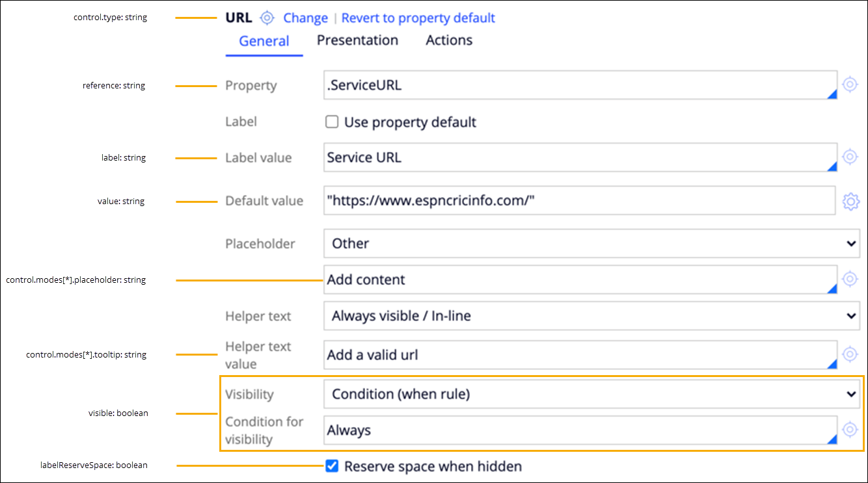868x483 pixels.
Task: Switch to the Actions tab
Action: [449, 40]
